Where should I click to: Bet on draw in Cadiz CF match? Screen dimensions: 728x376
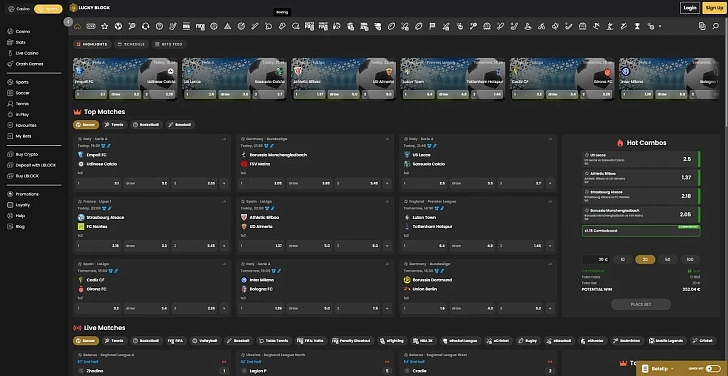pyautogui.click(x=146, y=308)
